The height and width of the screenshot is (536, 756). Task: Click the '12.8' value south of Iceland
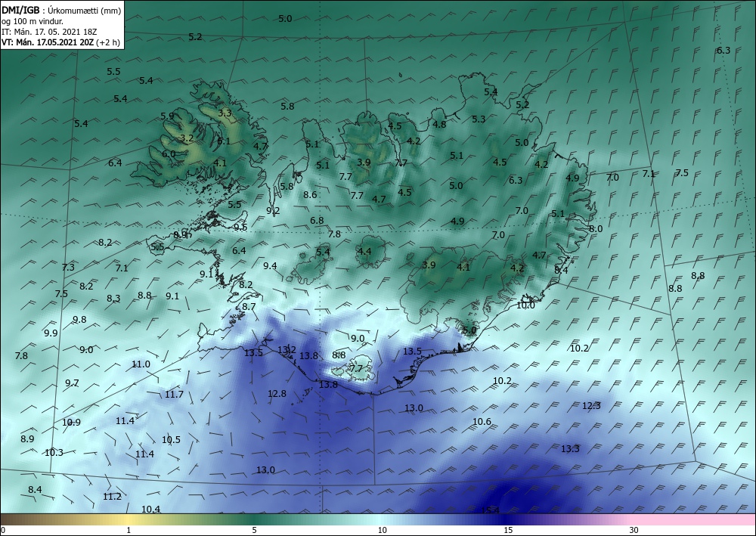pos(277,394)
